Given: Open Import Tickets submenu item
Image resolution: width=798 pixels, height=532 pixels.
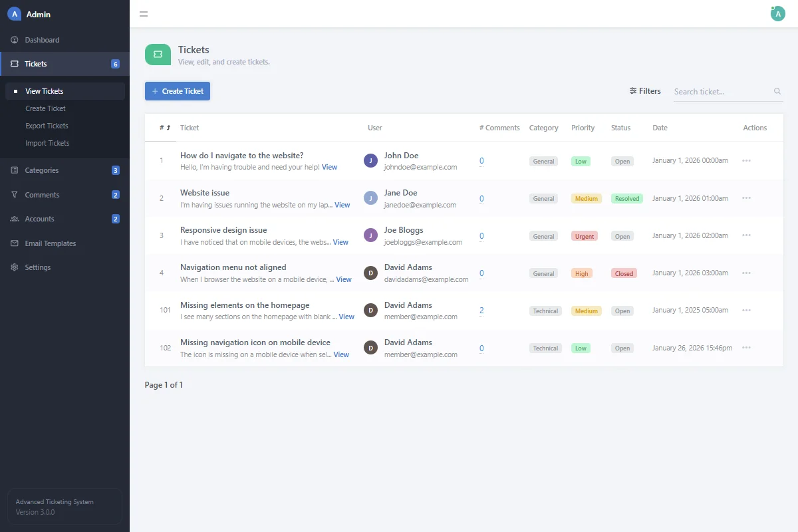Looking at the screenshot, I should point(47,143).
